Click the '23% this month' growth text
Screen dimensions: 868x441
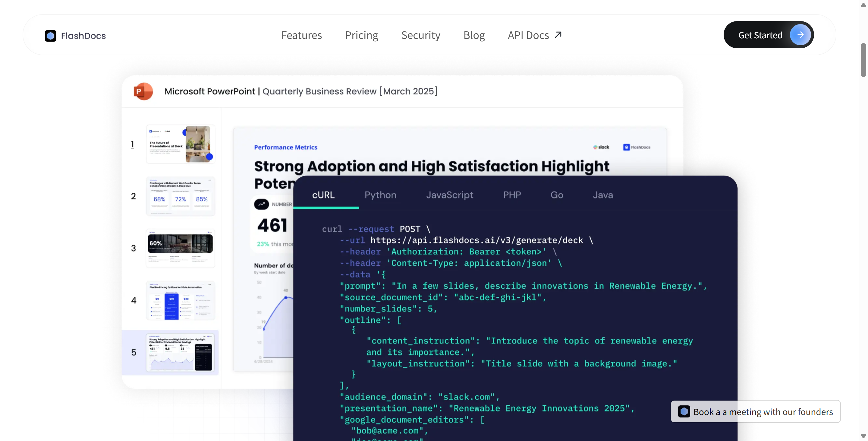[275, 244]
